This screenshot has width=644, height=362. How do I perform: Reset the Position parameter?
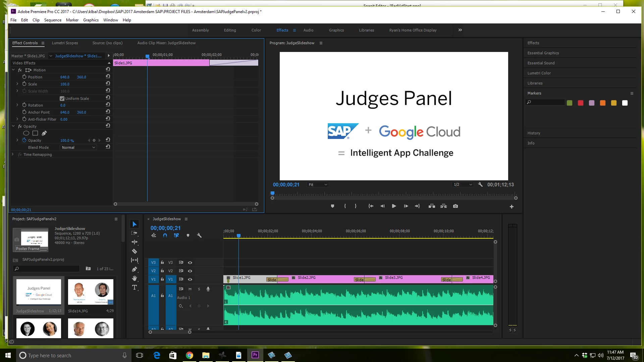click(x=108, y=77)
